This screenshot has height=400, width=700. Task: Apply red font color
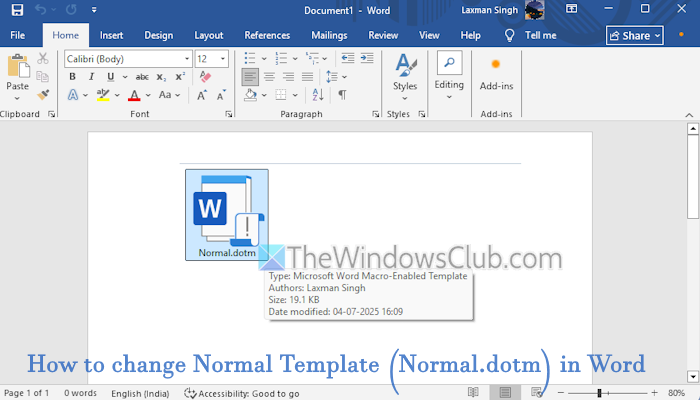[x=134, y=95]
